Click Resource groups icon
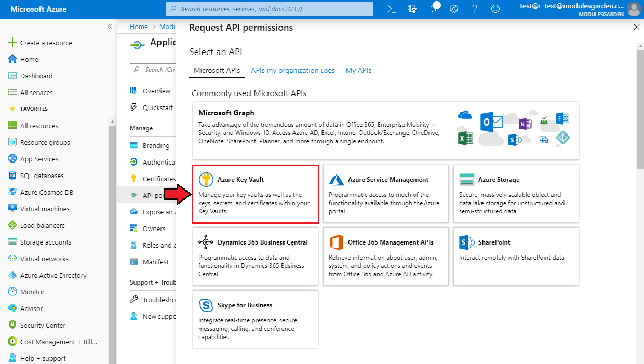 (12, 142)
